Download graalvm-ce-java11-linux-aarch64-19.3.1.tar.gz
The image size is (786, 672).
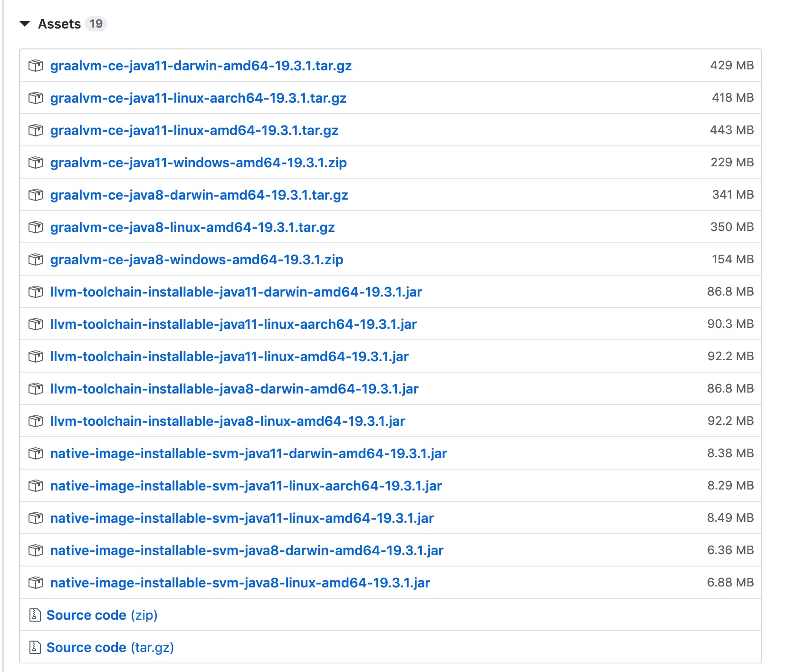[198, 98]
